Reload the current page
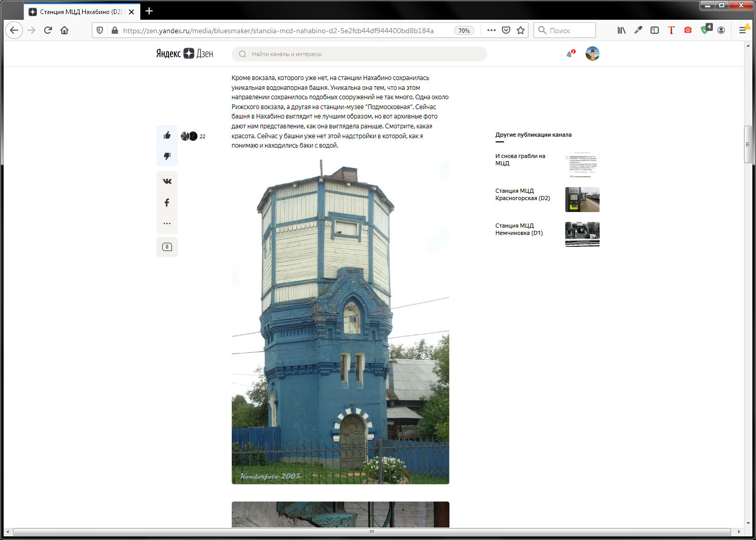Screen dimensions: 756x540 coord(48,30)
